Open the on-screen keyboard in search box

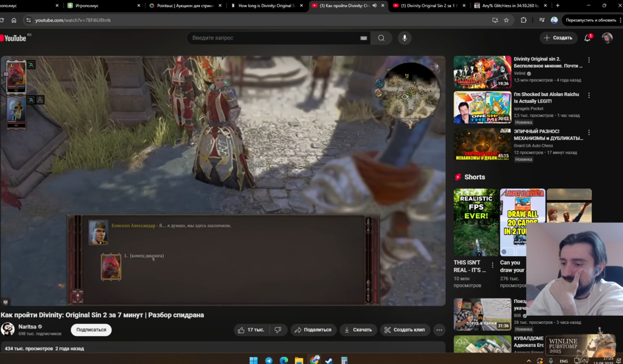point(363,38)
